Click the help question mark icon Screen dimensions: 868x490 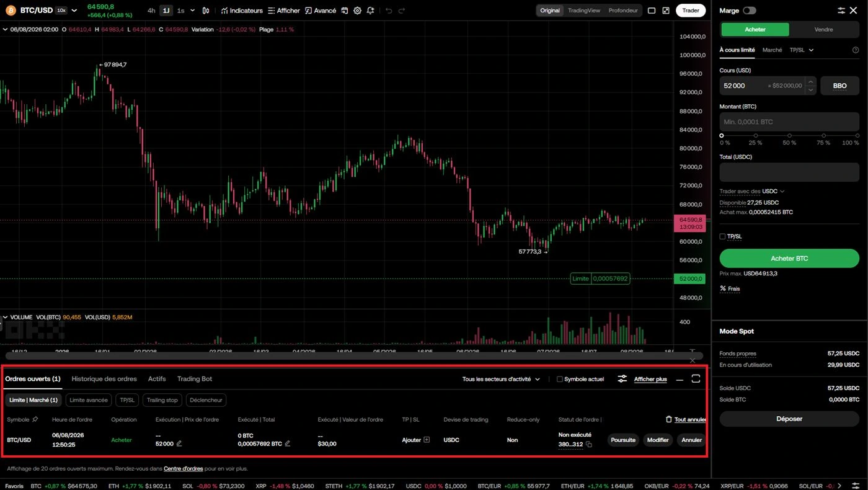[x=856, y=50]
